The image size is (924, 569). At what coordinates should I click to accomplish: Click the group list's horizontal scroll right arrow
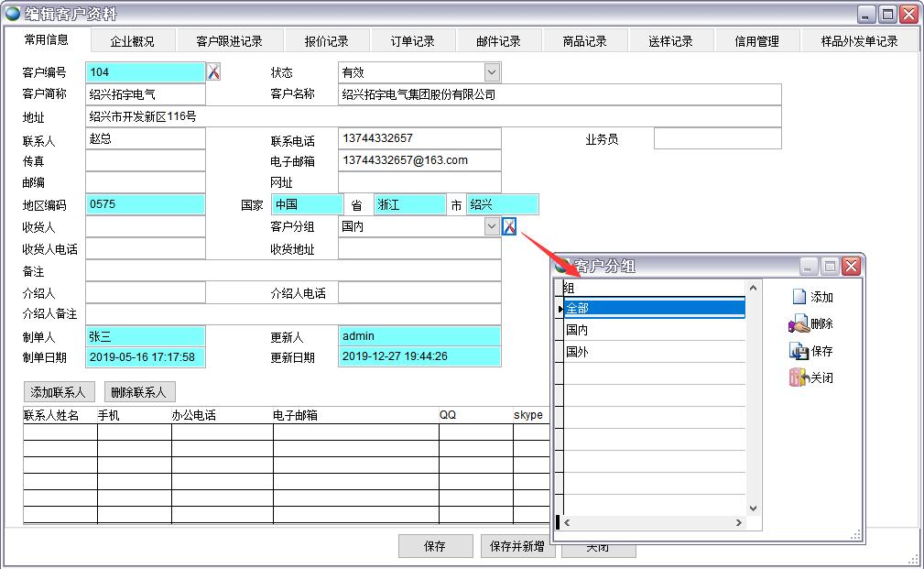(739, 523)
